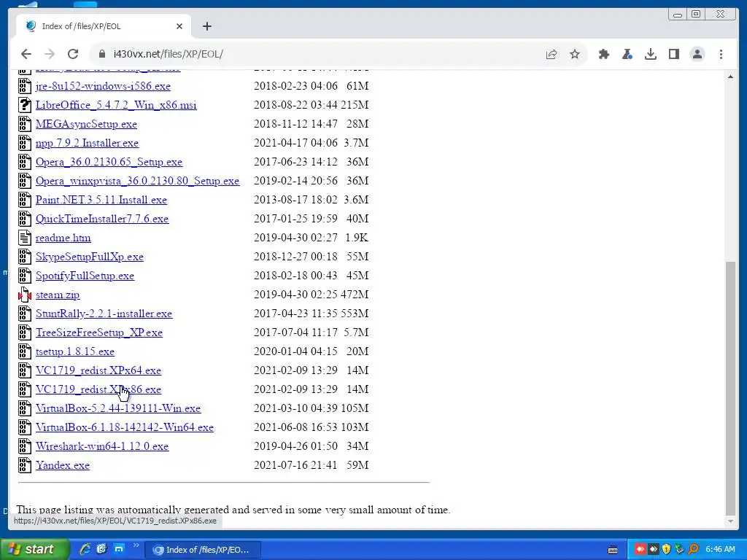This screenshot has width=747, height=560.
Task: Click Opera_winxpvista_36.0.2130.80_Setup.exe link
Action: 138,181
